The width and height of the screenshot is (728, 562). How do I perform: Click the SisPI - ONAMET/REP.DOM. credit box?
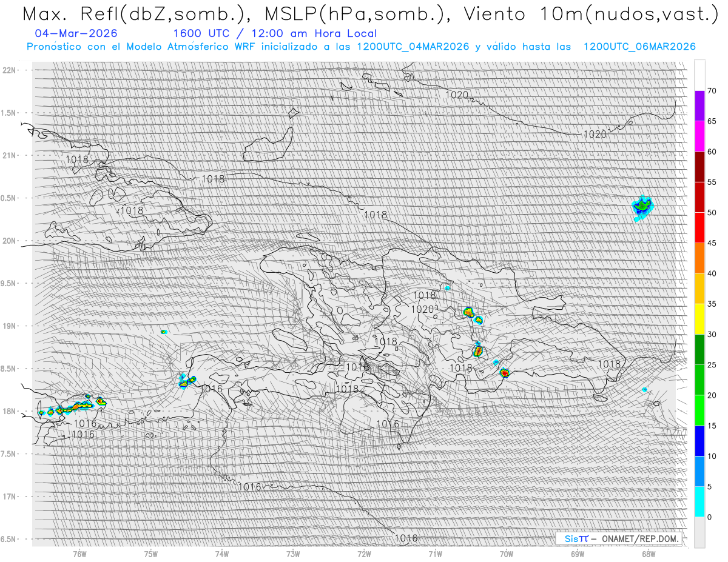619,538
